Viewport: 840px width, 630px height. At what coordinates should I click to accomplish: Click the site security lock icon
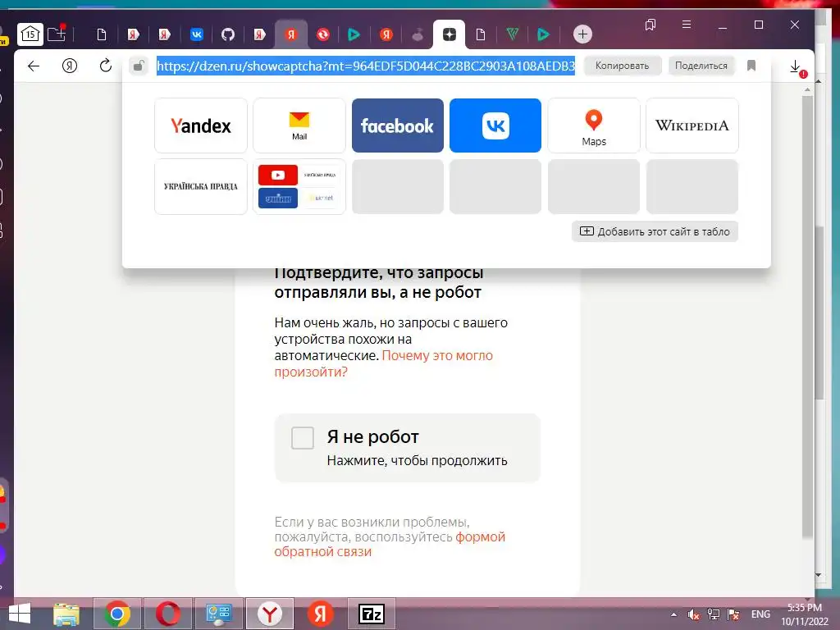[139, 66]
